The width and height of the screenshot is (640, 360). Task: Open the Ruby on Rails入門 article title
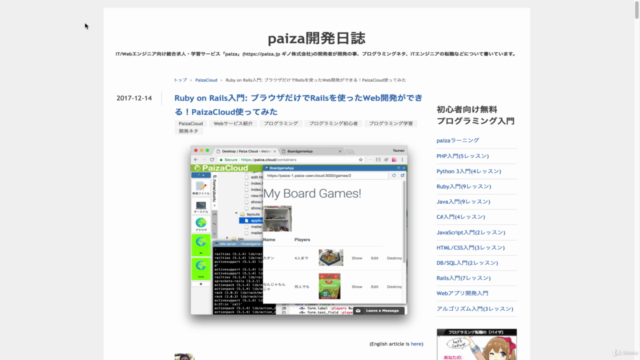pos(298,104)
